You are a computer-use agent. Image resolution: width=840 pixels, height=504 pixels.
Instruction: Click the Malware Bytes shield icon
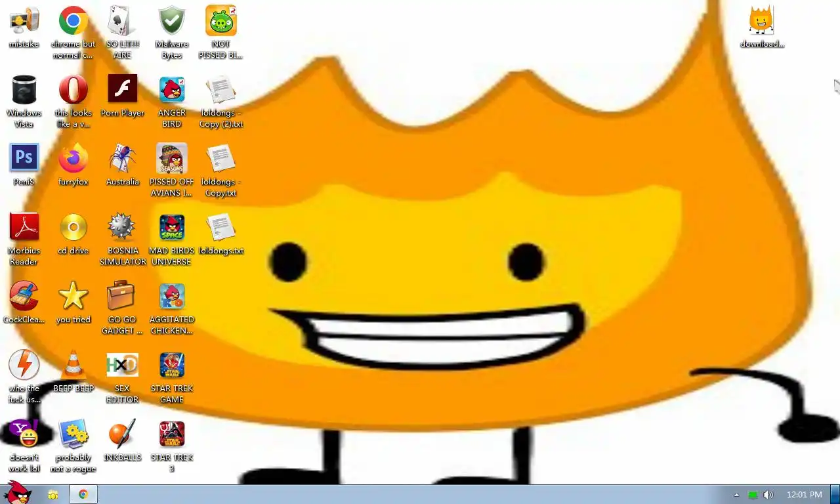coord(172,33)
